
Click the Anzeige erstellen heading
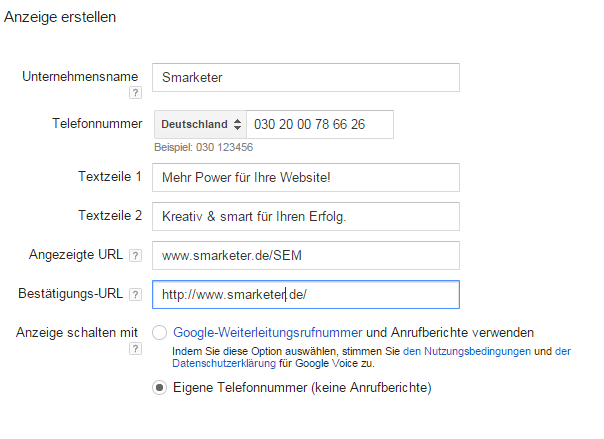[x=60, y=17]
